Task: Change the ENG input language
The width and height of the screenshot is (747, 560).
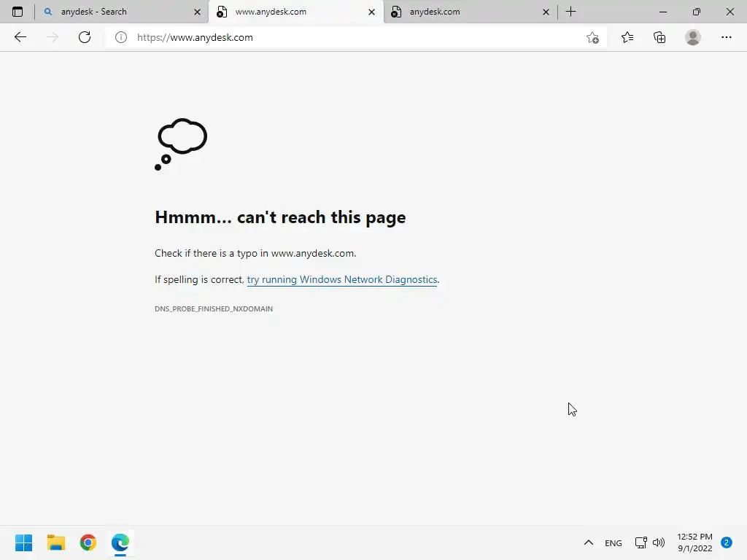Action: pyautogui.click(x=613, y=542)
